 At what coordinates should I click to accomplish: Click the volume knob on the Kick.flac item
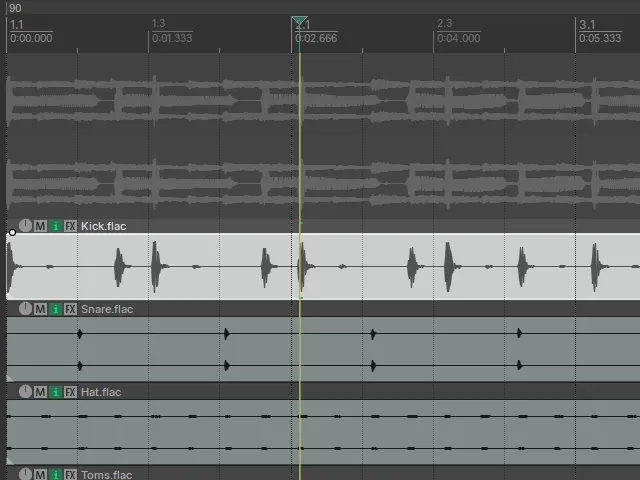(x=25, y=225)
